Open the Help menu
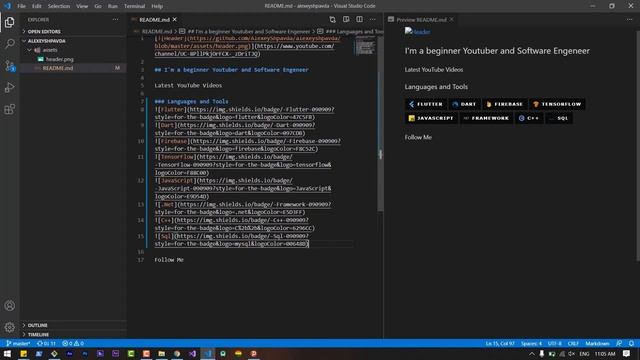The height and width of the screenshot is (360, 640). point(157,6)
